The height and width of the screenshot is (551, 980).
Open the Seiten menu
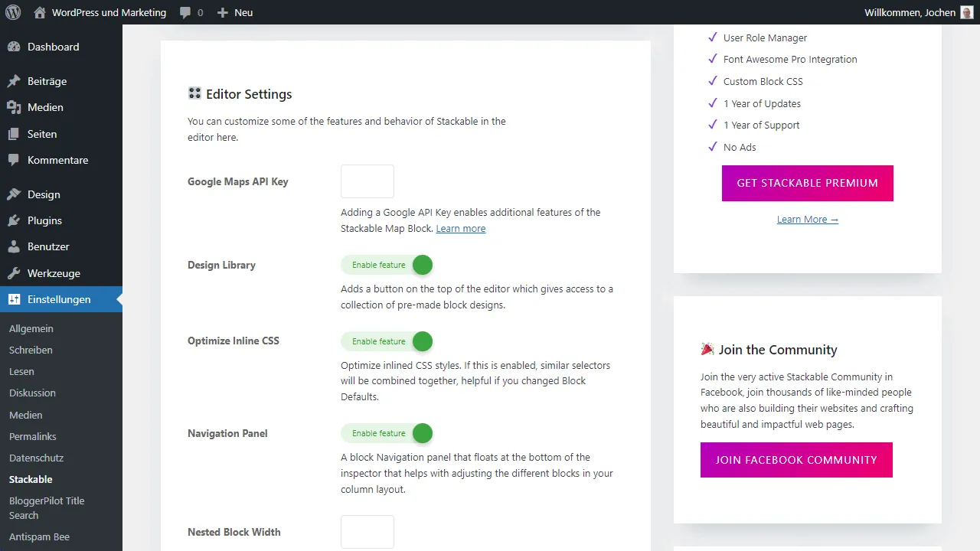pyautogui.click(x=61, y=134)
